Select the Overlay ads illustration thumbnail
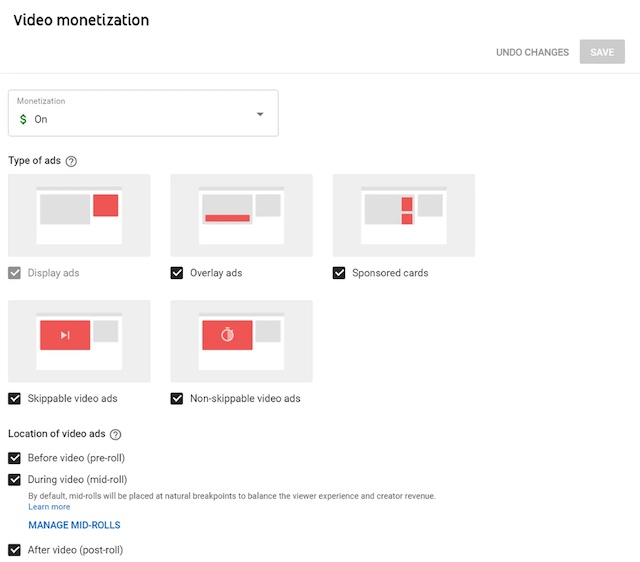640x562 pixels. point(241,215)
